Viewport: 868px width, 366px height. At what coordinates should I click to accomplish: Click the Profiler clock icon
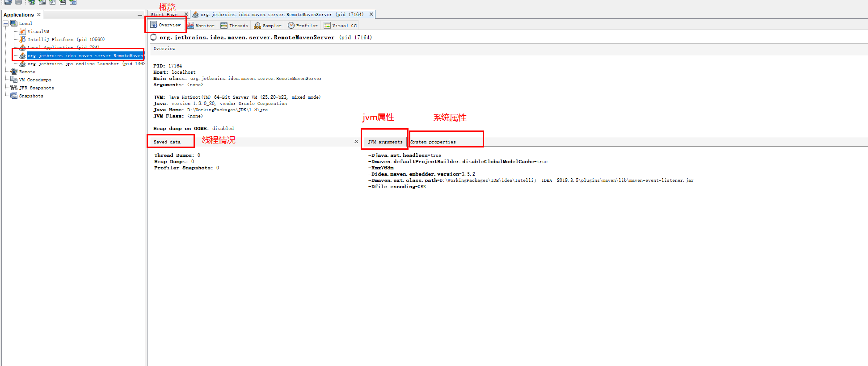point(291,25)
